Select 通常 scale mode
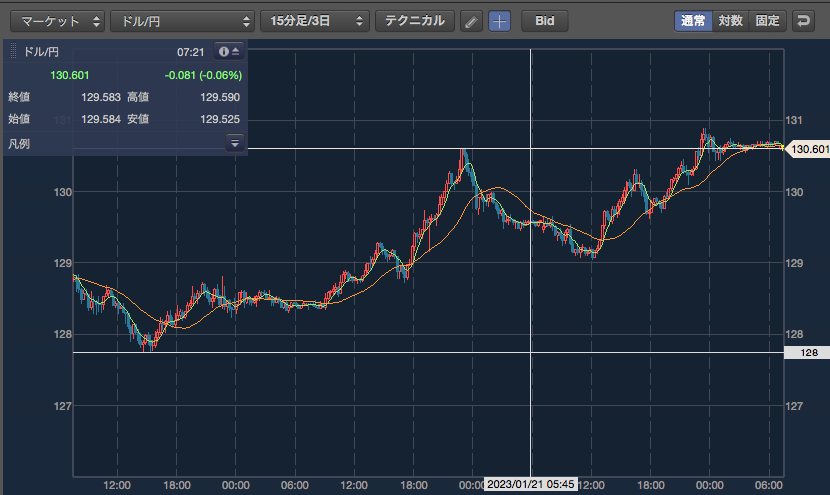This screenshot has width=830, height=495. [x=693, y=21]
